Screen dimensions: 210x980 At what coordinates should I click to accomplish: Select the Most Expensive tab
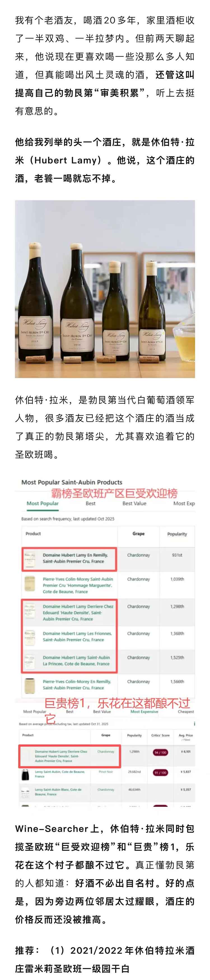(x=144, y=711)
